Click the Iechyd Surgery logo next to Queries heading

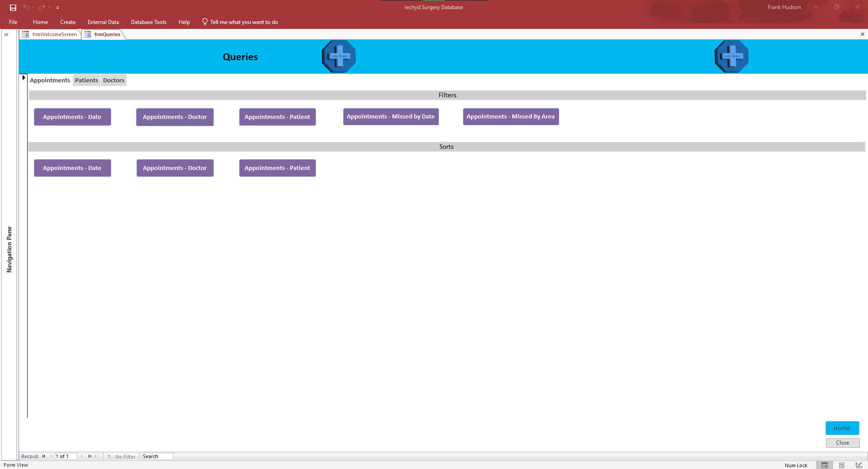(338, 56)
